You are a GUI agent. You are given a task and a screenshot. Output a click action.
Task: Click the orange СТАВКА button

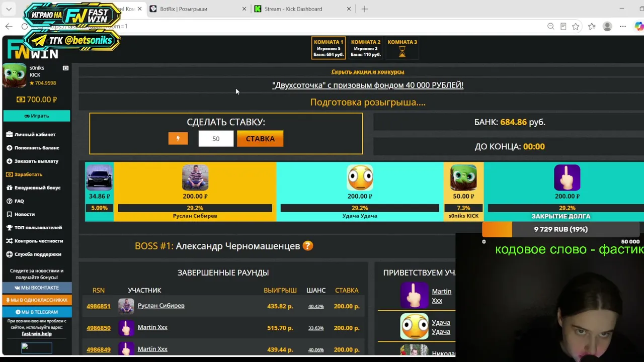[260, 139]
